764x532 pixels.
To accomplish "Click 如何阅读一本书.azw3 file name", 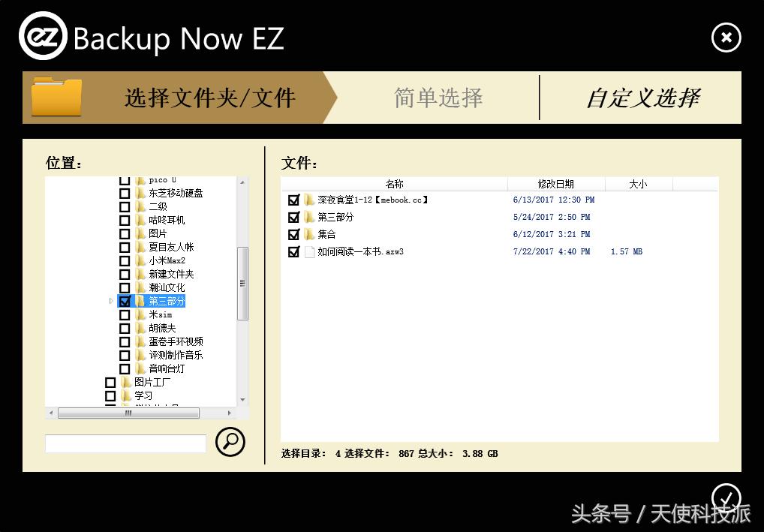I will [x=360, y=252].
